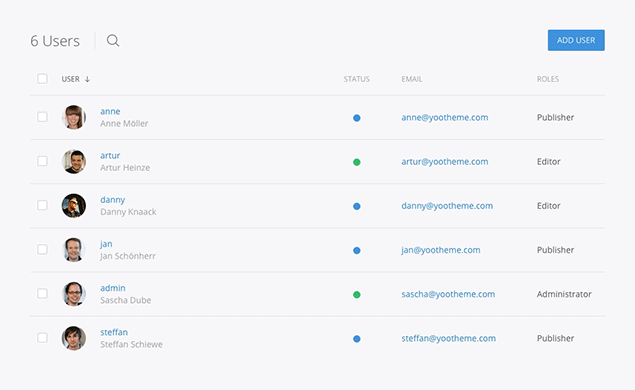Select the checkbox for anne
The width and height of the screenshot is (635, 390).
click(42, 117)
